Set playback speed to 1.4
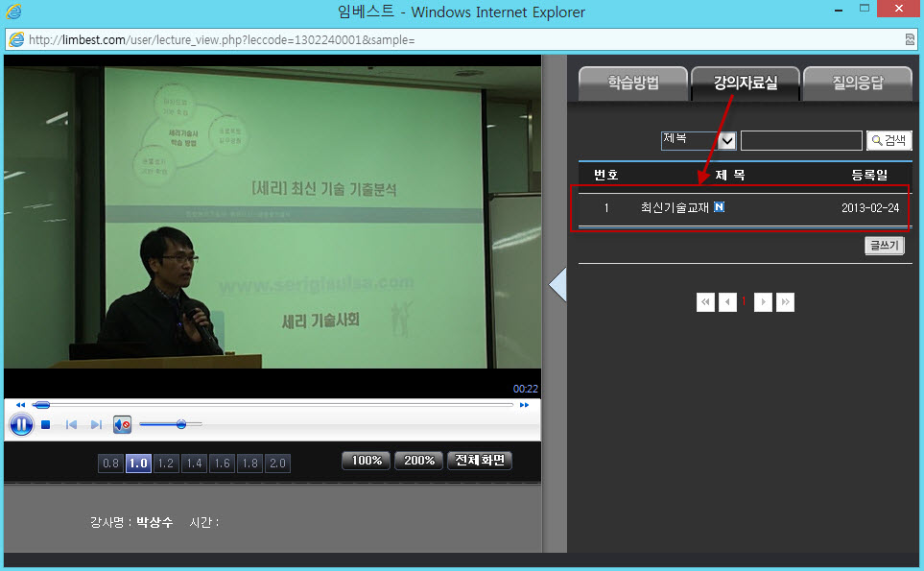 [x=194, y=464]
